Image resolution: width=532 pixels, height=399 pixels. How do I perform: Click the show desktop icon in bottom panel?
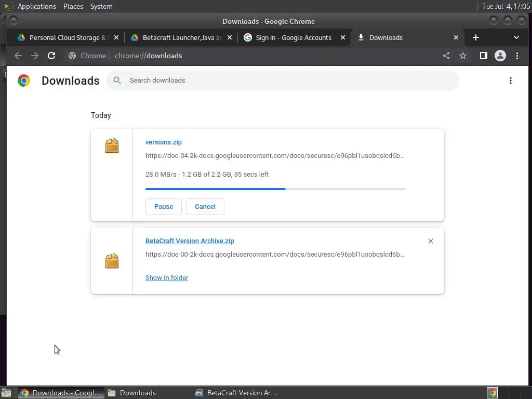point(6,393)
